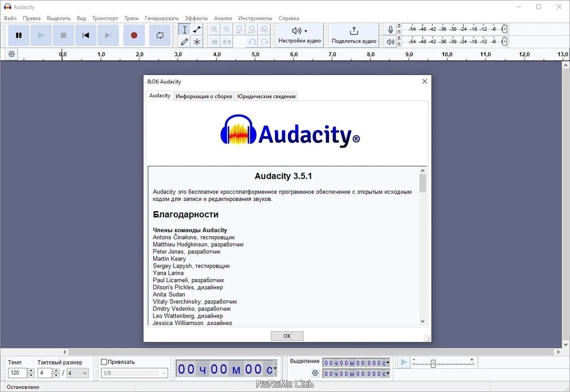Open the Треки menu
Viewport: 570px width, 392px height.
click(x=132, y=18)
